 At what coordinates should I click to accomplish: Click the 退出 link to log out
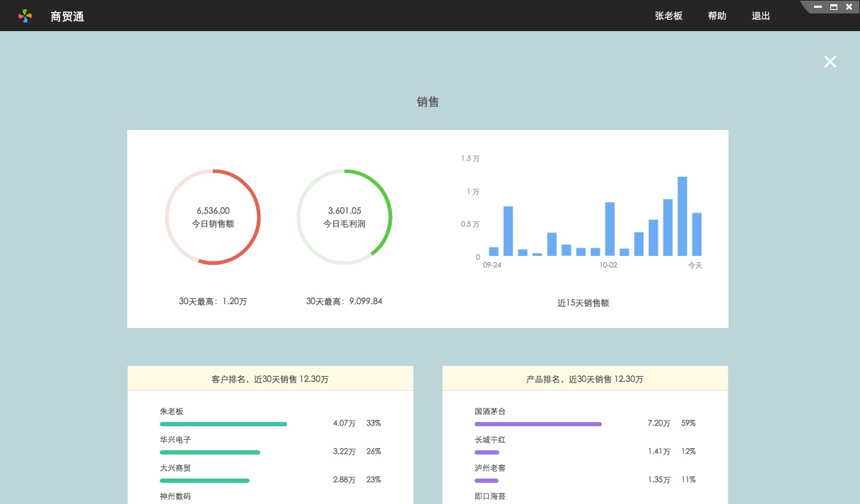point(760,16)
